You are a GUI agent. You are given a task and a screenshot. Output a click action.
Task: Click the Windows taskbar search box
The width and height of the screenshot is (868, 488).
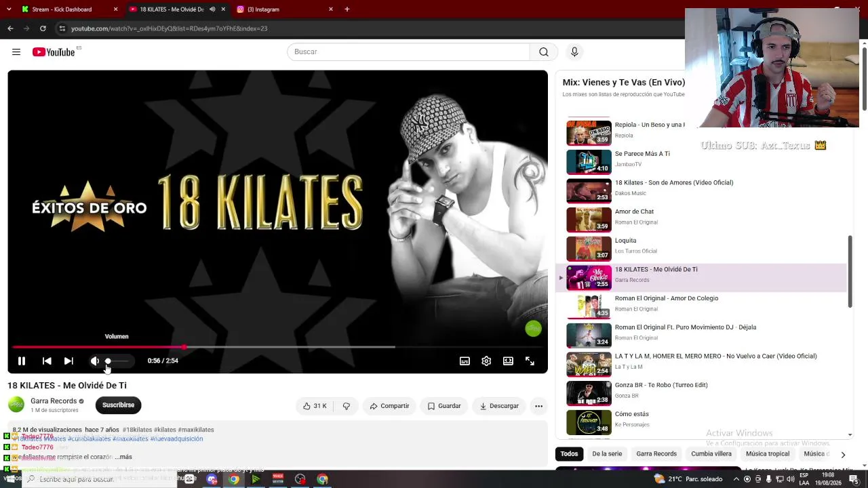[x=98, y=479]
